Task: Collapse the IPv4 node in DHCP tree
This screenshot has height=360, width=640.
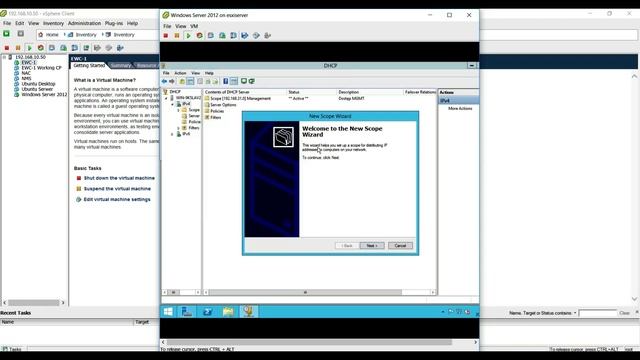Action: 173,104
